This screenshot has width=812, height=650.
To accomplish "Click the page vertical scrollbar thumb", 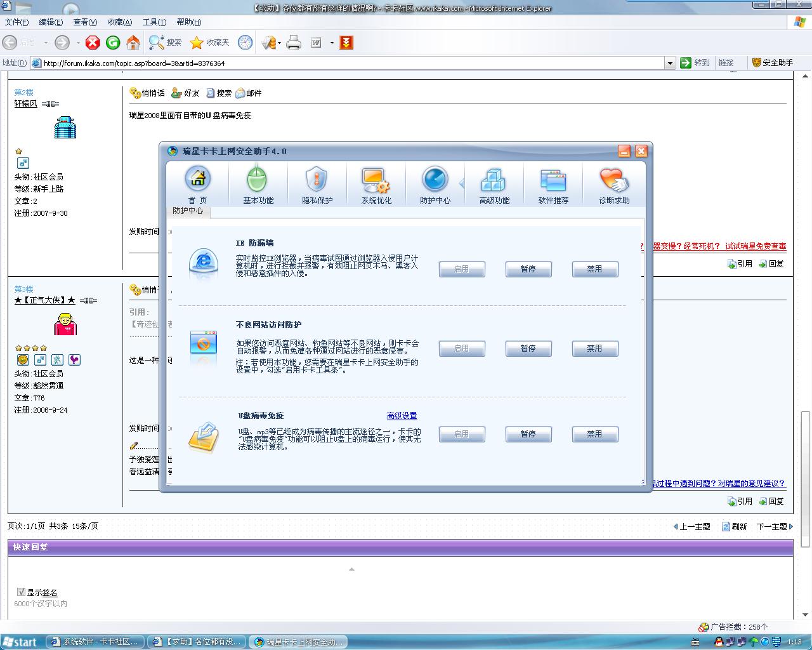I will click(806, 479).
